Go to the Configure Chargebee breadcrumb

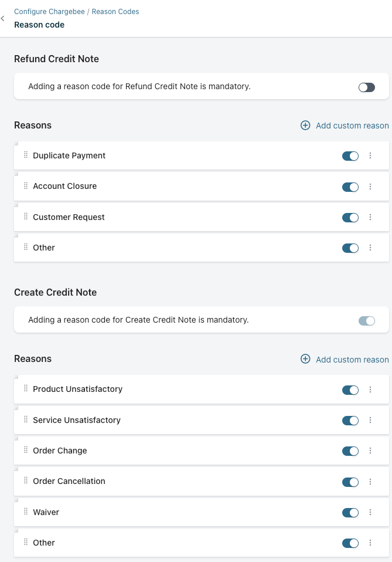(x=49, y=12)
